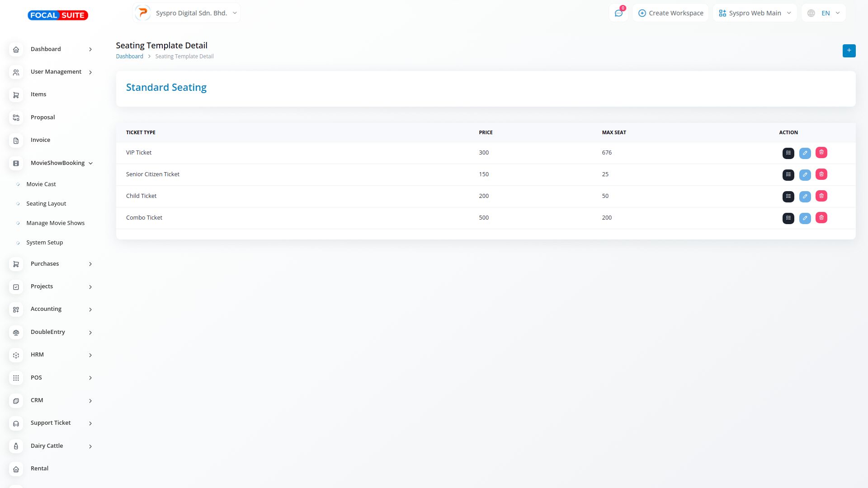Click the edit icon for Combo Ticket
The width and height of the screenshot is (868, 488).
coord(805,218)
